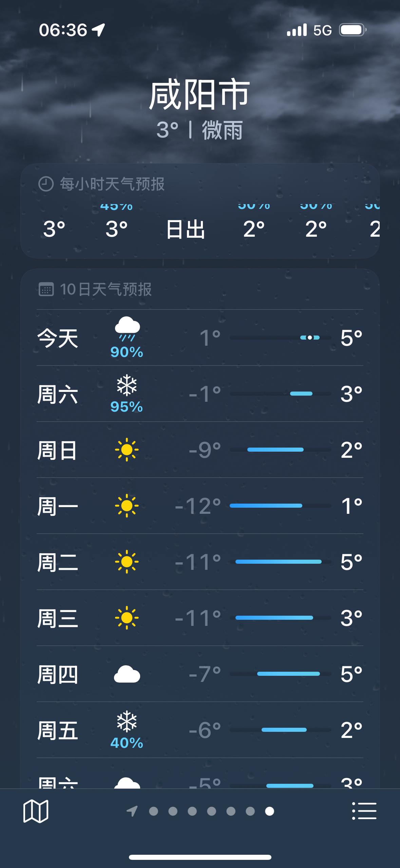Tap the cloud icon for 周四
The image size is (400, 868).
tap(127, 674)
